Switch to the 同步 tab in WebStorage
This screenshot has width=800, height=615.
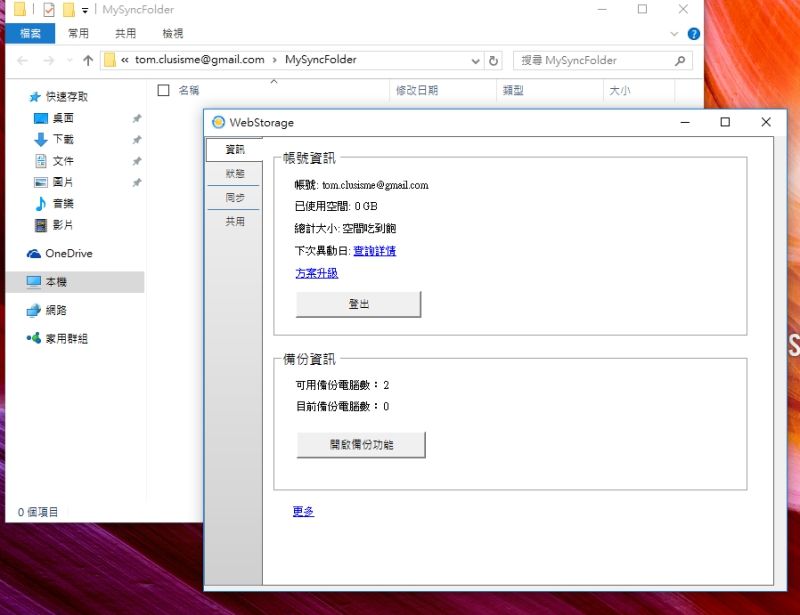(x=234, y=198)
